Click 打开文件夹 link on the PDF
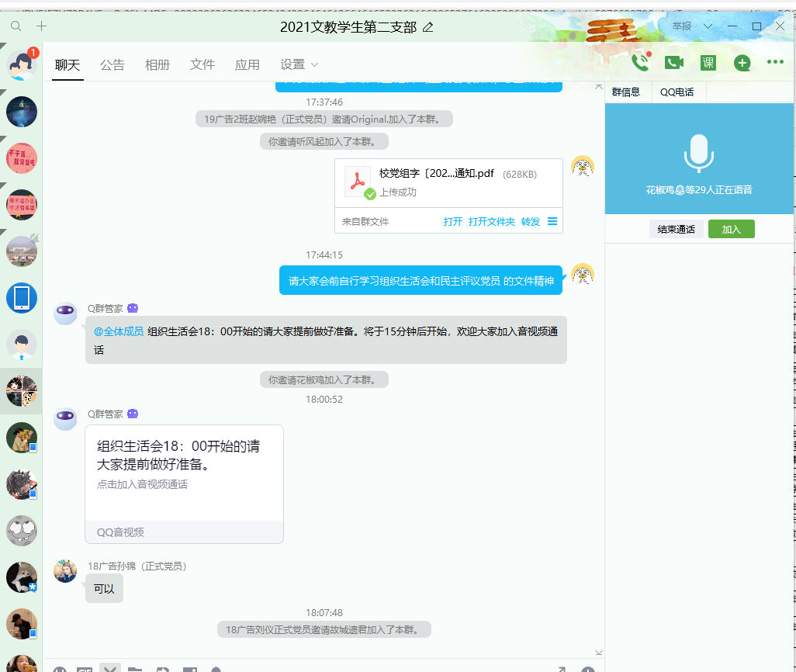Viewport: 796px width, 672px height. 492,222
